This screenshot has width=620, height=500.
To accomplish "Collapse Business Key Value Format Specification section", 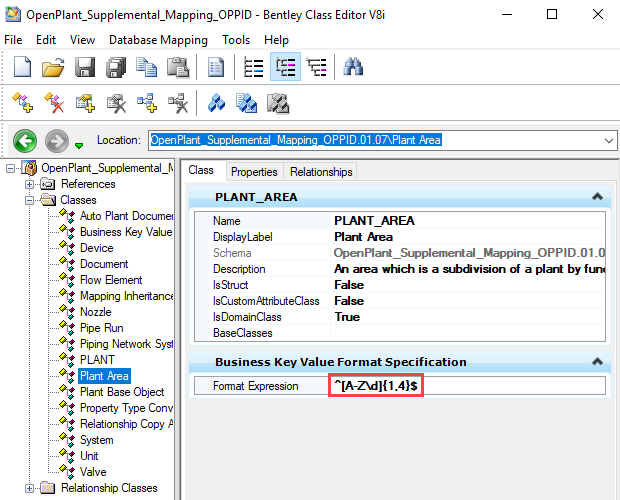I will (597, 361).
